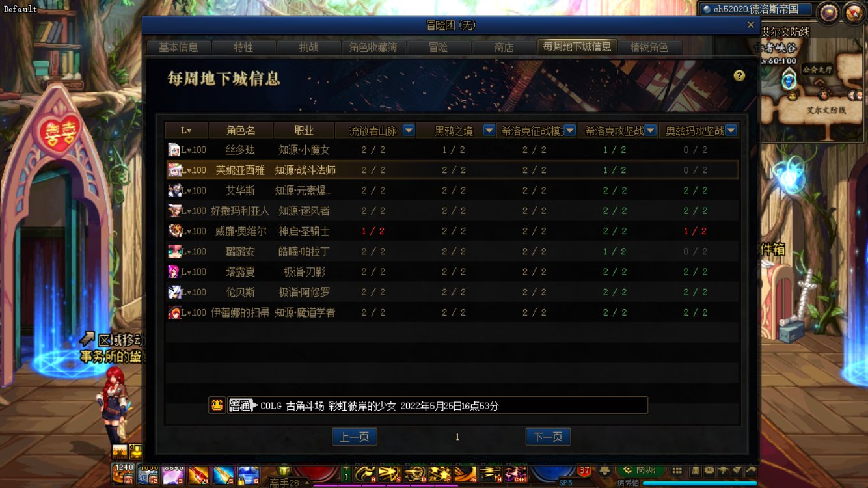868x488 pixels.
Task: Click the skill icon on hotkey F
Action: pyautogui.click(x=440, y=474)
